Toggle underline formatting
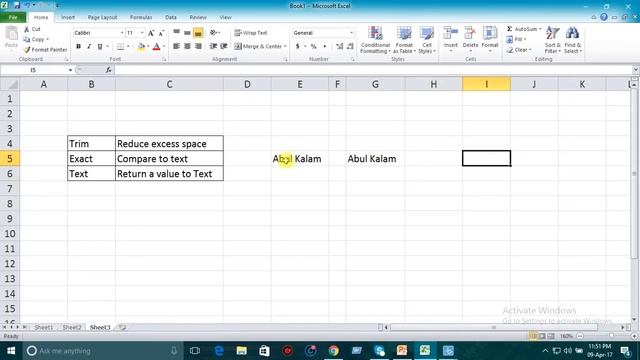The height and width of the screenshot is (360, 640). tap(100, 47)
